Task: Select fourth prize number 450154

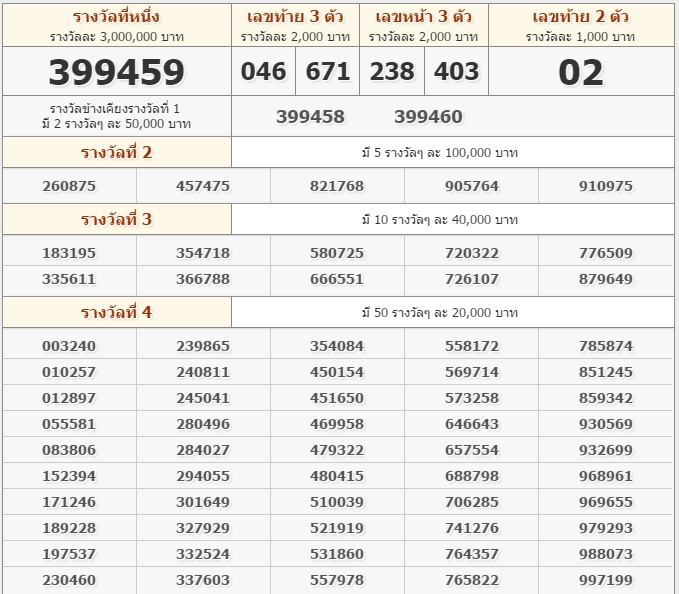Action: tap(337, 372)
